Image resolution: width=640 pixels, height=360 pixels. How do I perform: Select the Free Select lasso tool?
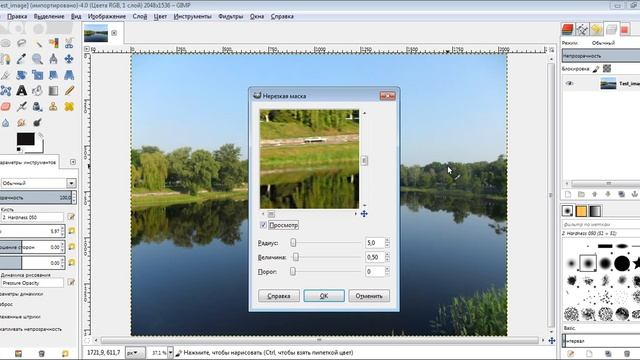(21, 43)
